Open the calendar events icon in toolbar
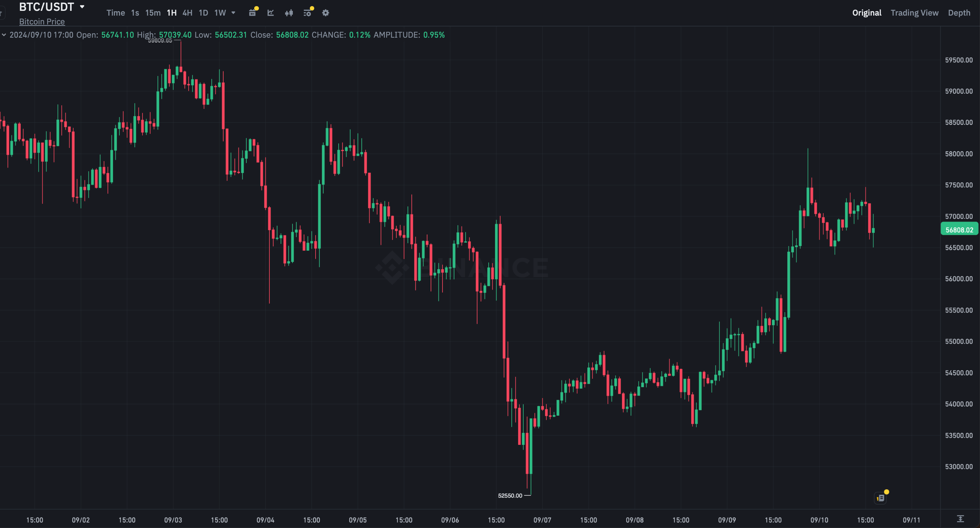 (252, 13)
